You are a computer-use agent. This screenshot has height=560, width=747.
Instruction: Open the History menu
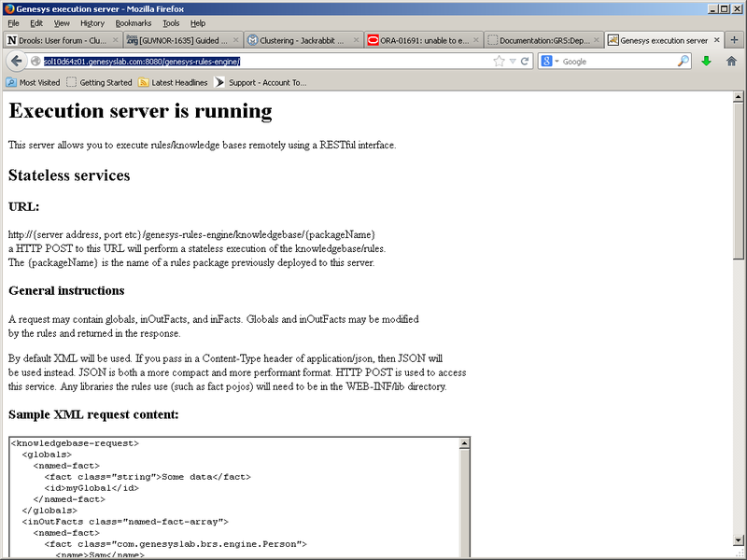(92, 22)
